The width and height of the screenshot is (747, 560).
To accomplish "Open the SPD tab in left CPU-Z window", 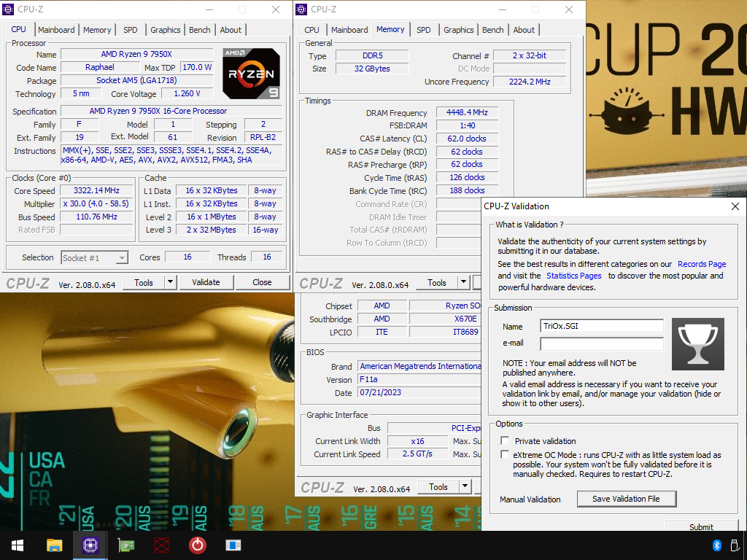I will tap(130, 29).
